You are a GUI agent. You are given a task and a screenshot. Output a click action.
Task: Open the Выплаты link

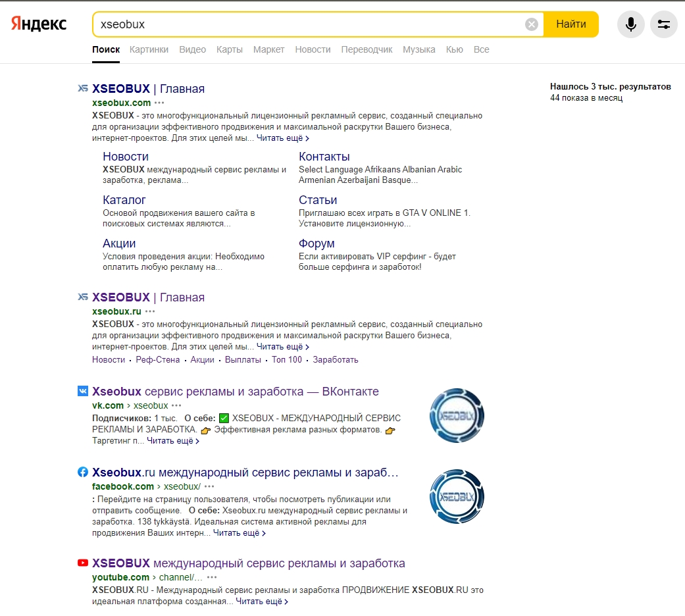tap(243, 359)
